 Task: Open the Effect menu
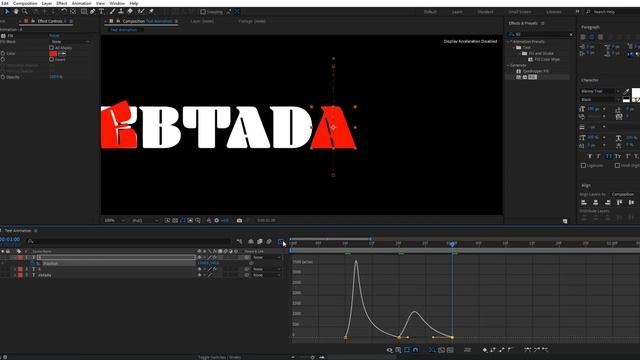(x=62, y=3)
